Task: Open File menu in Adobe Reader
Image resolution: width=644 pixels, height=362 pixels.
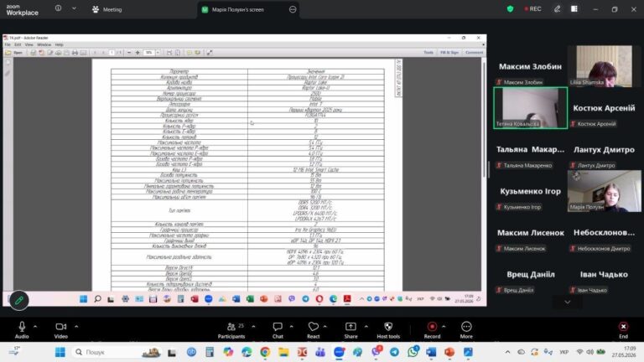Action: click(x=8, y=44)
